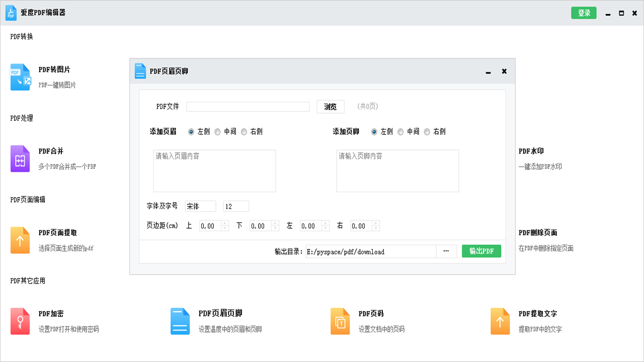
Task: Select 左侧 alignment for the header
Action: [191, 132]
